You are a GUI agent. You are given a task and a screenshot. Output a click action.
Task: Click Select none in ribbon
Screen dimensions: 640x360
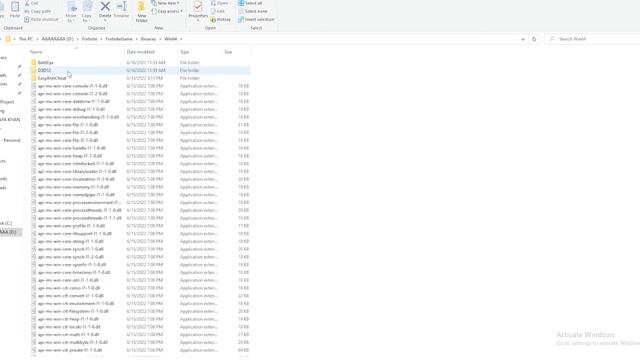point(252,11)
